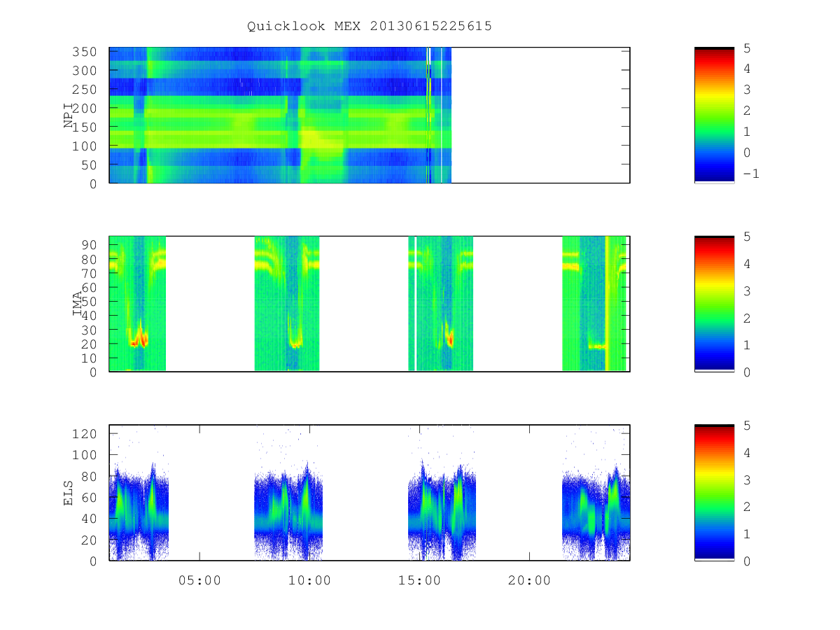Click the 20:00 time axis label
This screenshot has width=840, height=630.
point(529,580)
